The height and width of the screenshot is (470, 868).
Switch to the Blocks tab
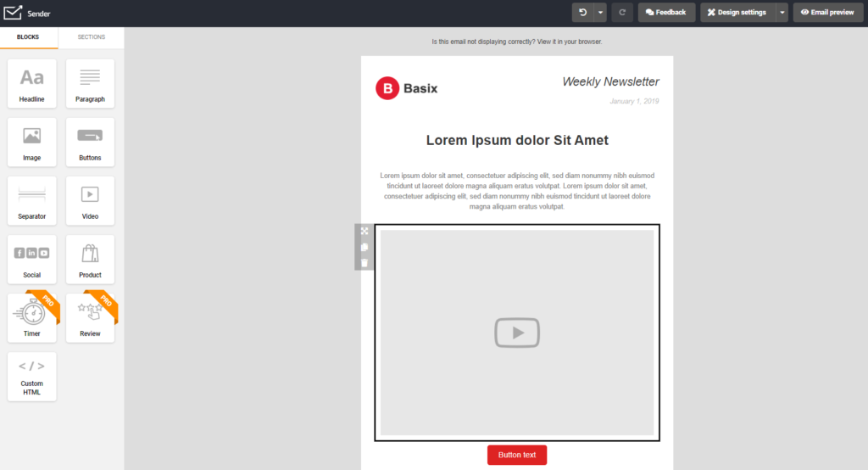coord(28,37)
